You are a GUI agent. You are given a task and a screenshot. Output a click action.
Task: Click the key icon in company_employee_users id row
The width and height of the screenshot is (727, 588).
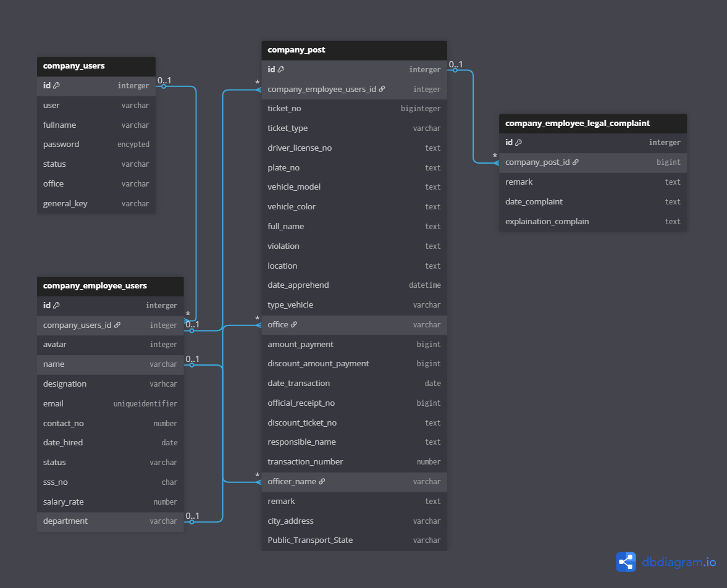56,306
